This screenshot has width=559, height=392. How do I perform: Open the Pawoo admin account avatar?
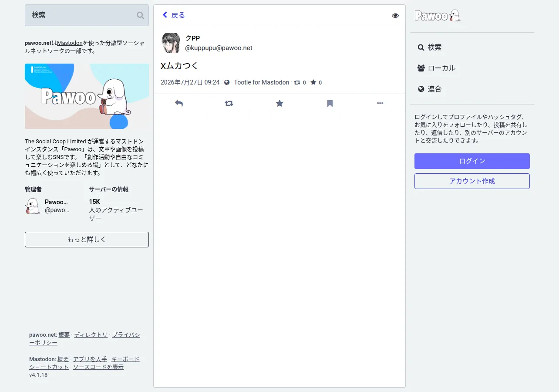click(x=33, y=206)
